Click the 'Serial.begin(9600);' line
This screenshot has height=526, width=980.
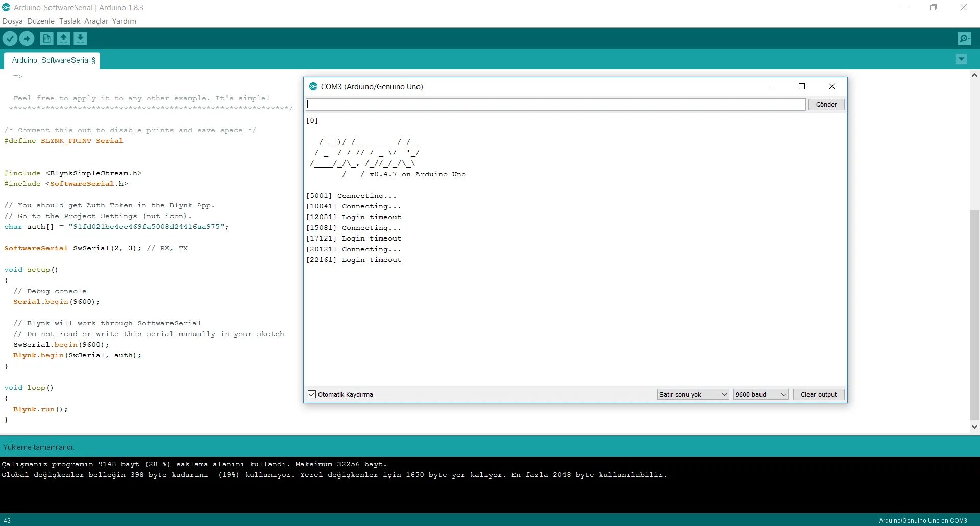click(x=57, y=302)
